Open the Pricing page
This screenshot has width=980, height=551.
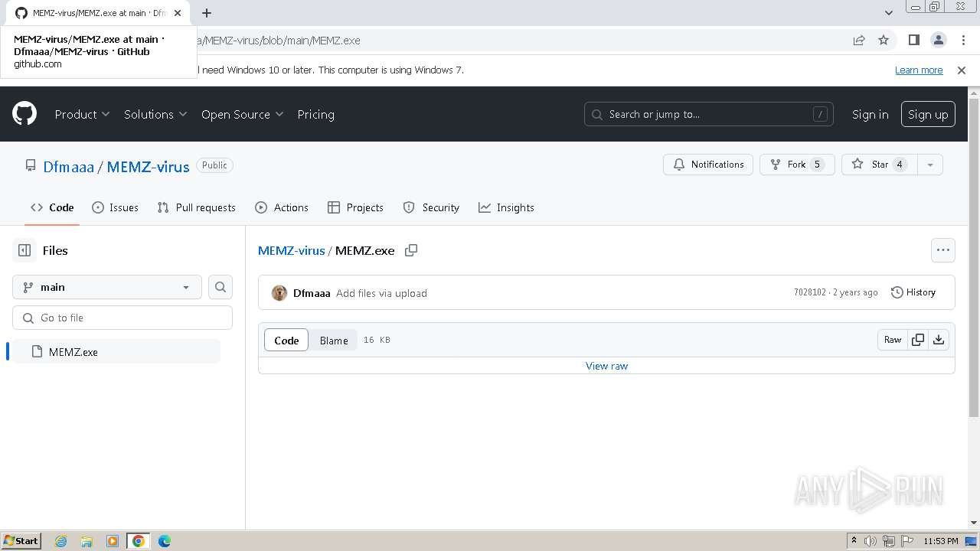coord(315,114)
